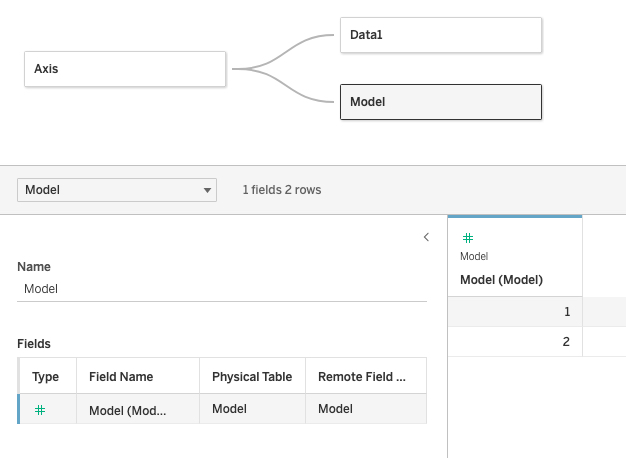Select the data cell with value 2
Image resolution: width=626 pixels, height=458 pixels.
click(515, 341)
